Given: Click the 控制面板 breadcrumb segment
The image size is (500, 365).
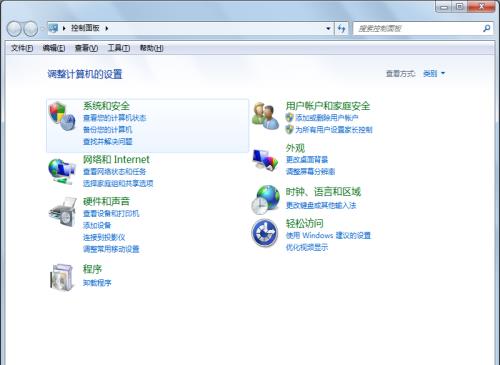Looking at the screenshot, I should click(85, 28).
